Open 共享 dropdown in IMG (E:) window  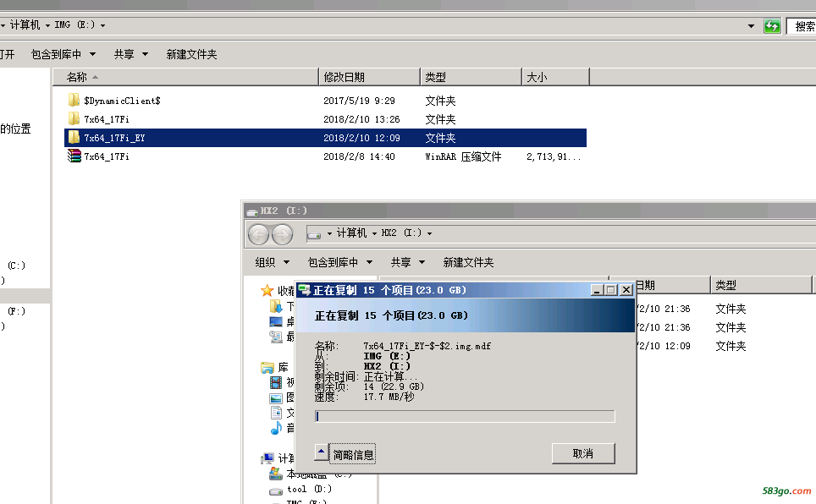(131, 54)
